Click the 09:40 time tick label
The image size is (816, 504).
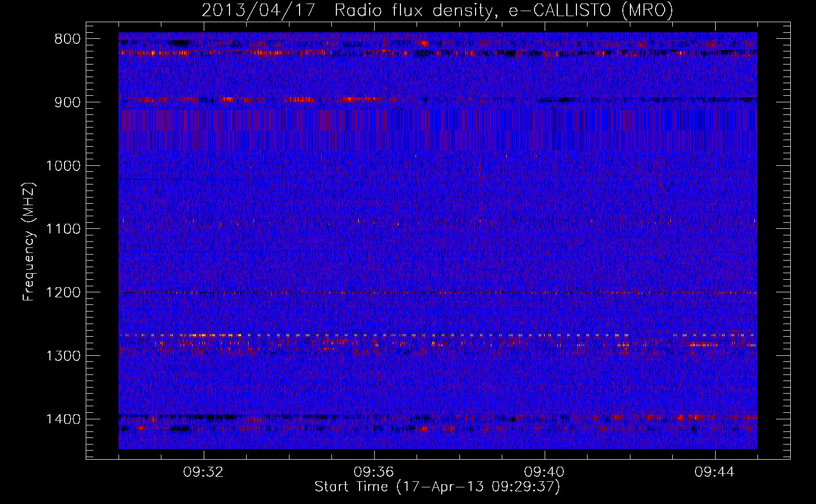coord(544,472)
